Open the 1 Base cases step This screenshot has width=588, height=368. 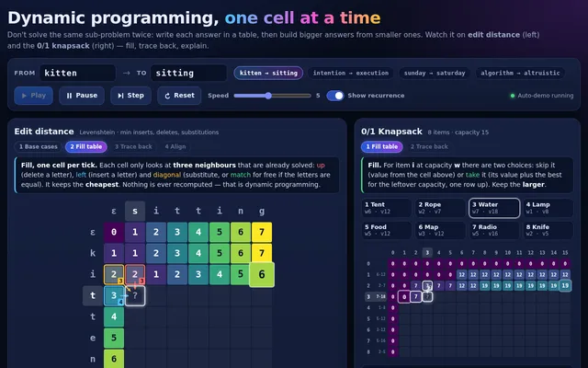coord(39,146)
